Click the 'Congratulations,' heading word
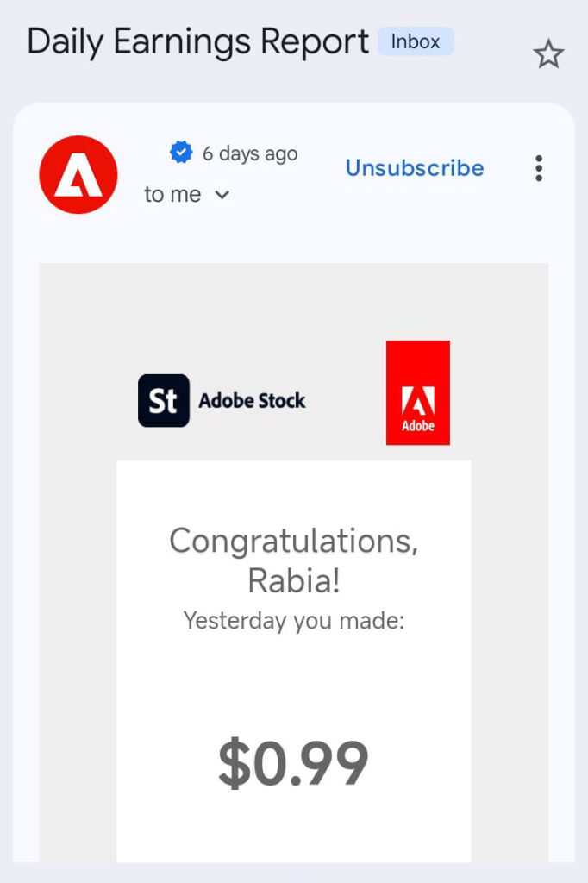588x883 pixels. click(293, 542)
